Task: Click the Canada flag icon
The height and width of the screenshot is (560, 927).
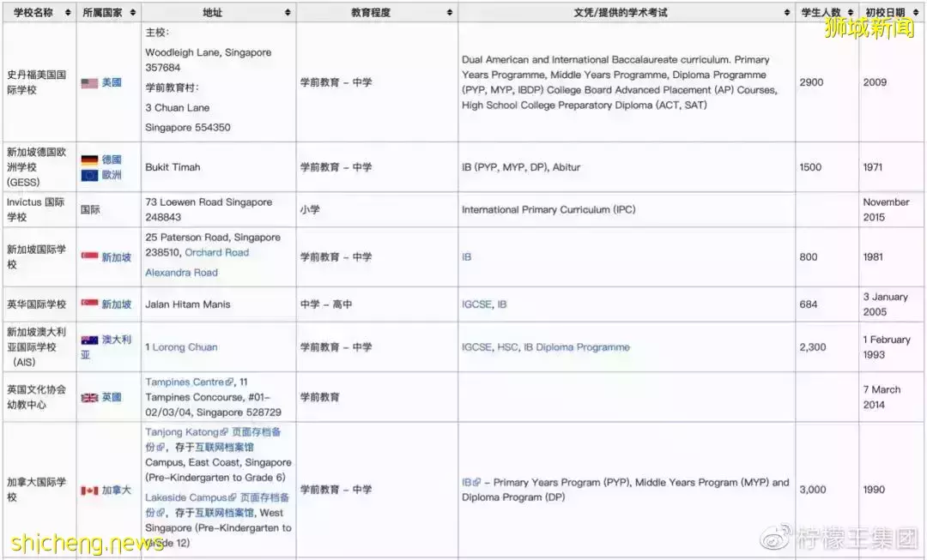Action: click(89, 491)
